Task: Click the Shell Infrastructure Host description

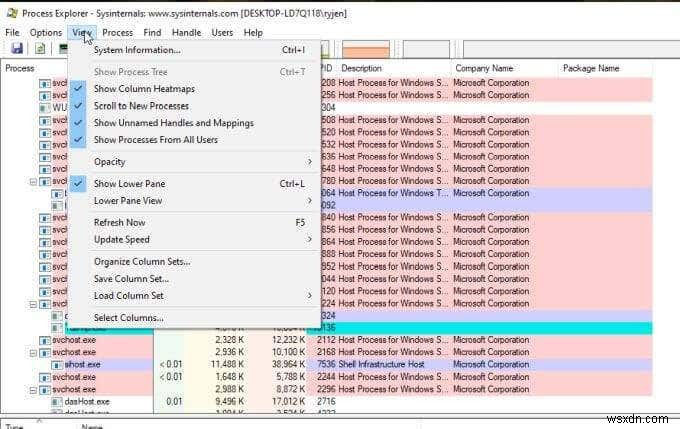Action: [x=381, y=365]
